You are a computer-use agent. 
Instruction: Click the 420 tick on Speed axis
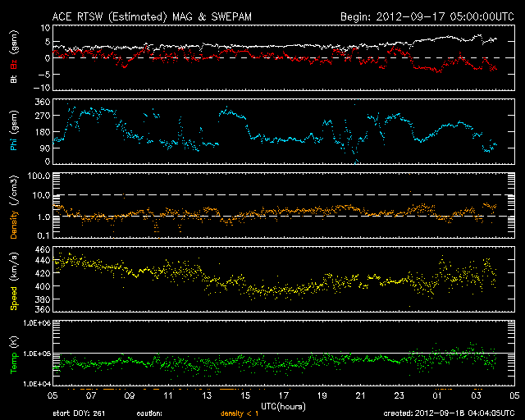(43, 273)
